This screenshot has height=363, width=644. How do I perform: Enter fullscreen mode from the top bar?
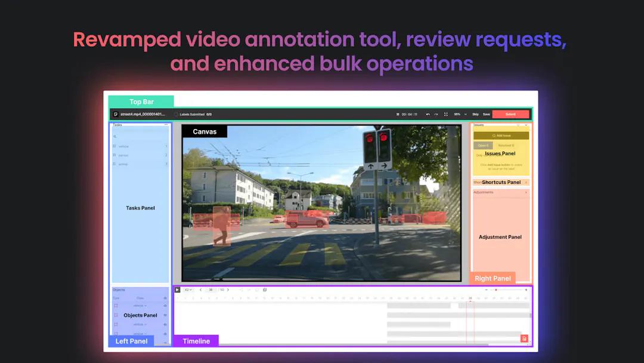coord(446,113)
